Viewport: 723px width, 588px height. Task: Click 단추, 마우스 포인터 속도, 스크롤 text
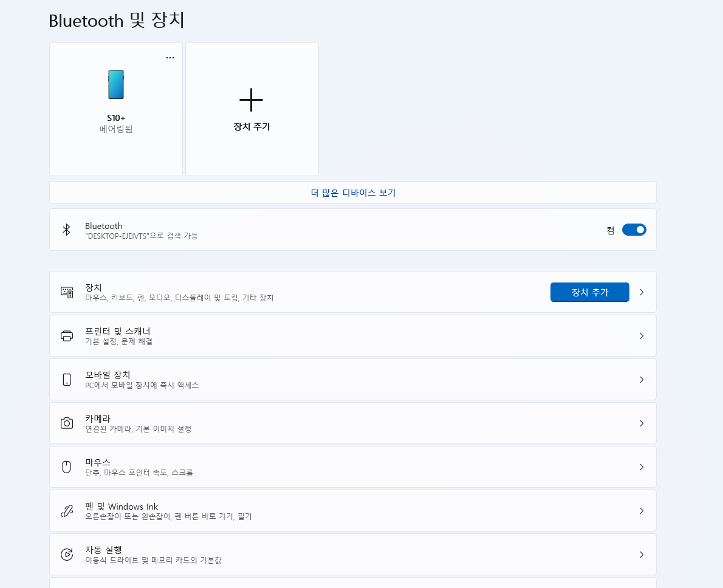139,473
